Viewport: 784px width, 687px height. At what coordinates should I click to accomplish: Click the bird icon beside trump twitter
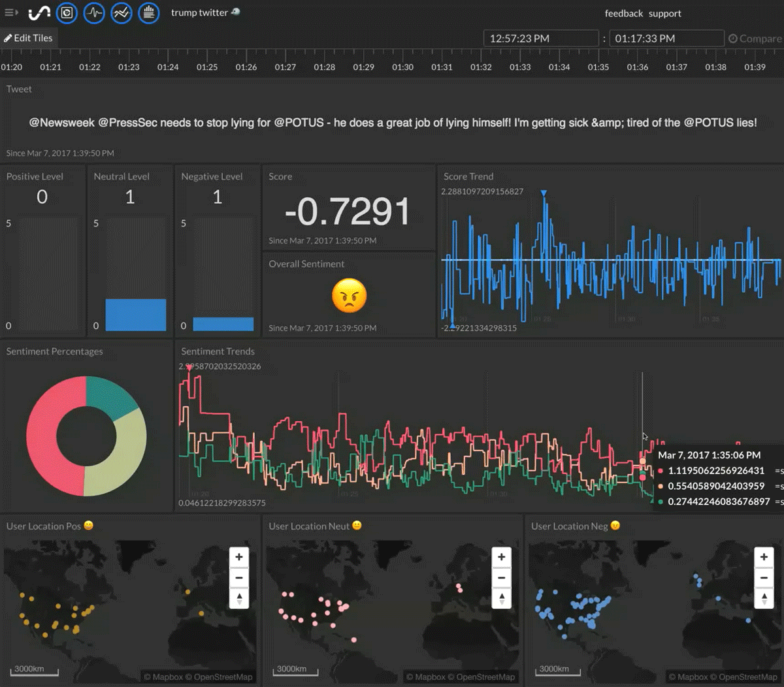(236, 12)
